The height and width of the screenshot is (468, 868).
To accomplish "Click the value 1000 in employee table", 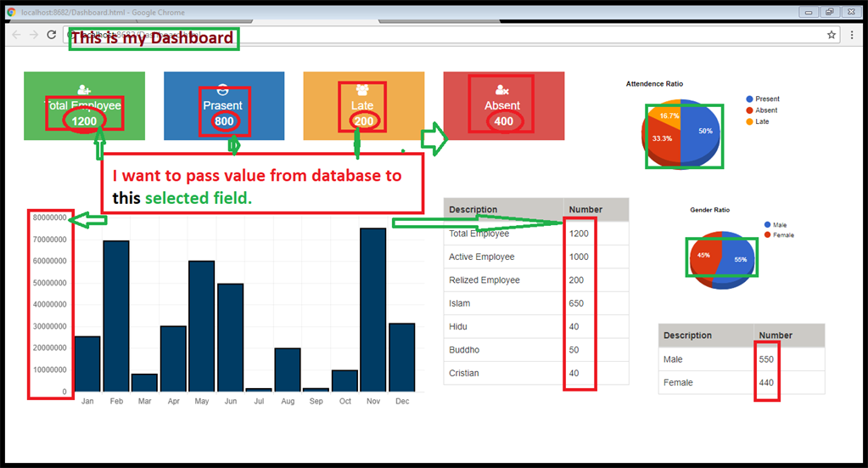I will [x=579, y=257].
